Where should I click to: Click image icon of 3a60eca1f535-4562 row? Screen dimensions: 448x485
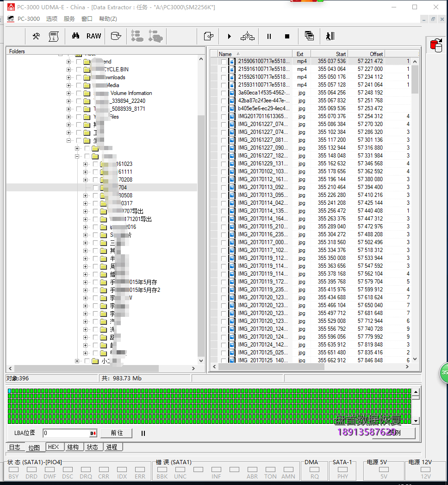click(x=232, y=93)
